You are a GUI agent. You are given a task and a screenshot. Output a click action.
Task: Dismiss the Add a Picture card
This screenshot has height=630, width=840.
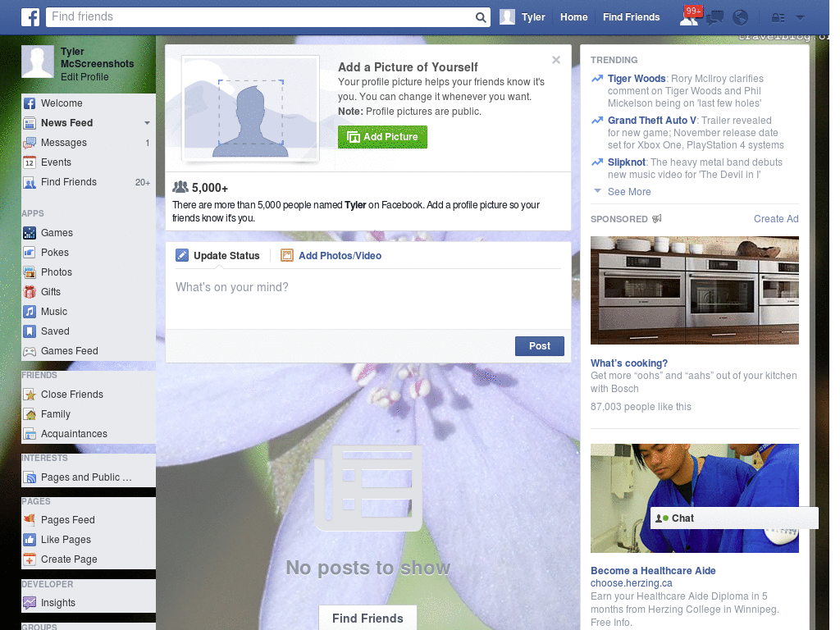pos(556,60)
